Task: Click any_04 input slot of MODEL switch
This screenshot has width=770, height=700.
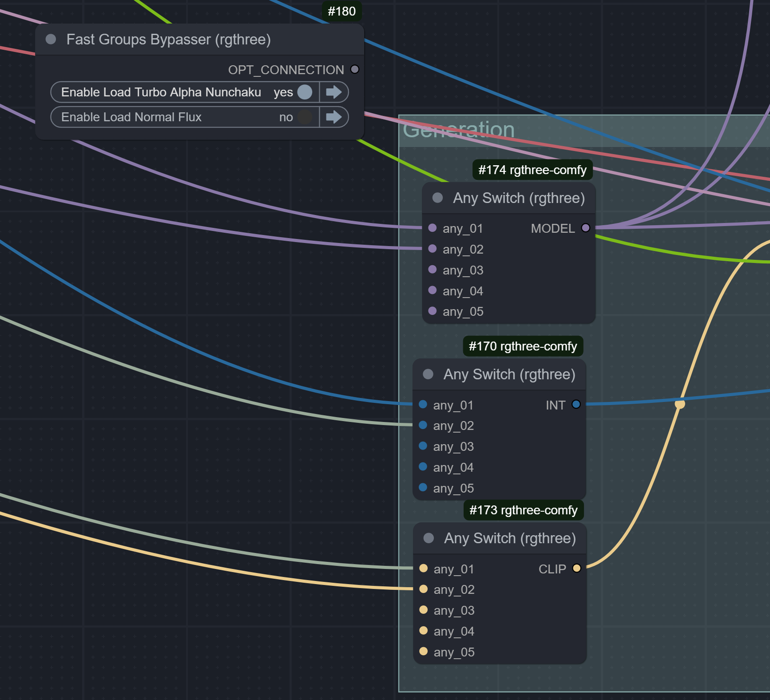Action: coord(433,290)
